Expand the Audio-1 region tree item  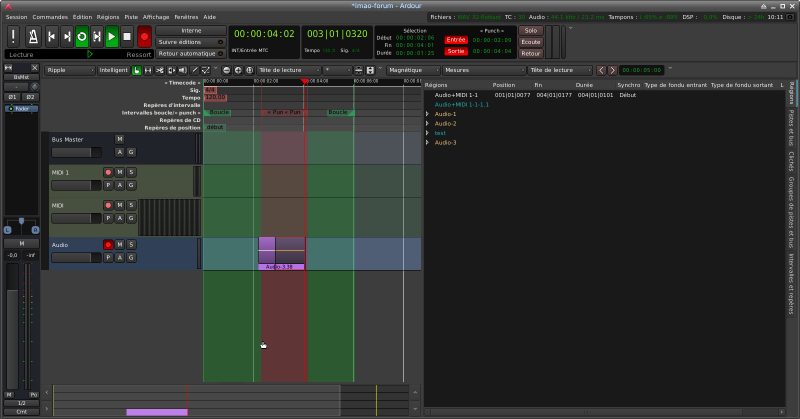tap(427, 114)
